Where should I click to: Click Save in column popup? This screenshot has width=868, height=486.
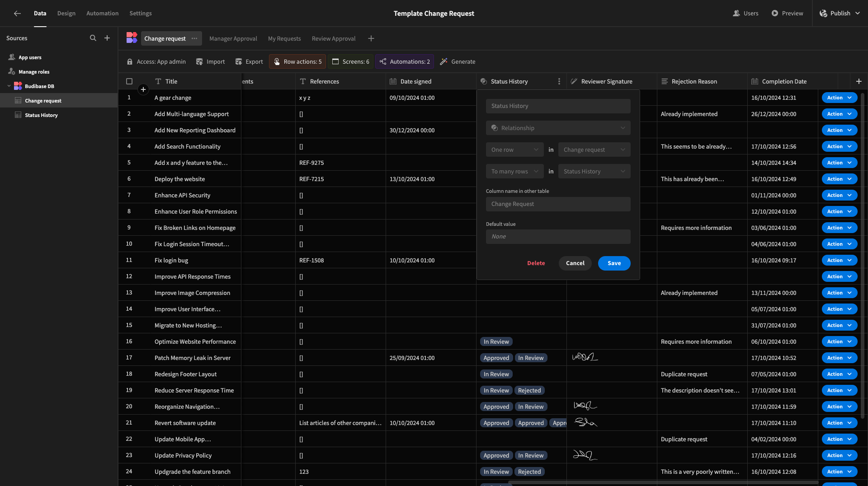click(x=614, y=263)
